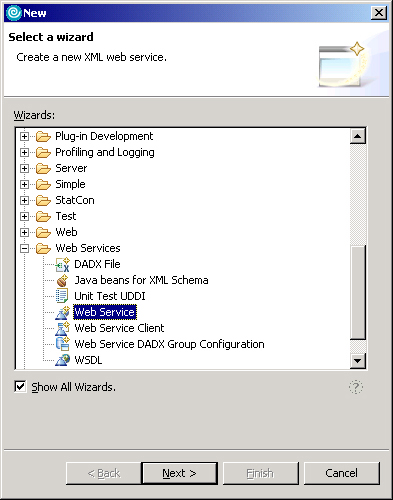Select the 'WSDL' entry
Viewport: 393px width, 500px height.
pyautogui.click(x=88, y=360)
